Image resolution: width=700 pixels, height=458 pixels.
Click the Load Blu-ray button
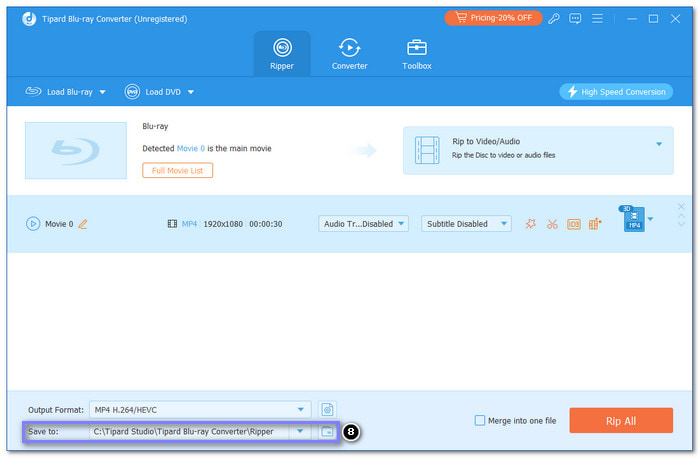coord(59,92)
